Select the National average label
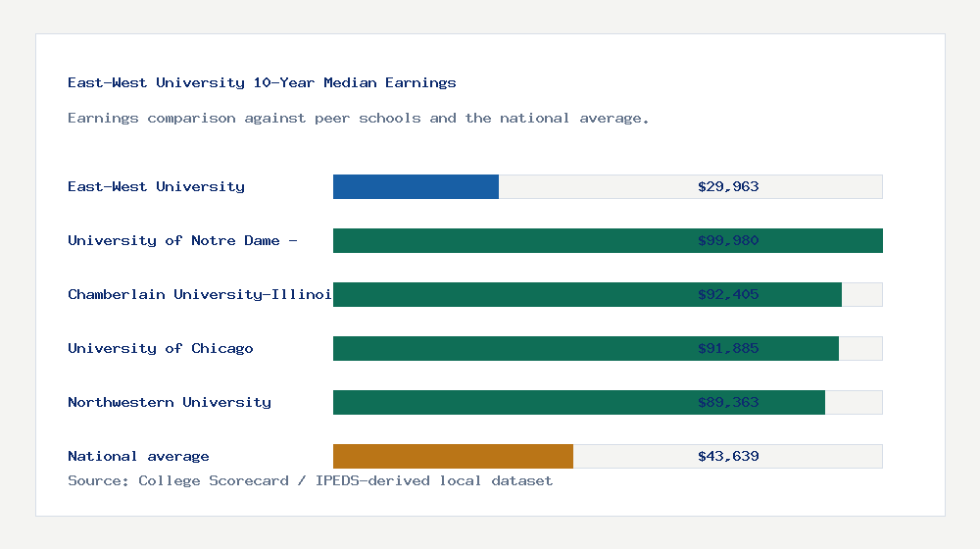Viewport: 980px width, 549px height. coord(138,456)
